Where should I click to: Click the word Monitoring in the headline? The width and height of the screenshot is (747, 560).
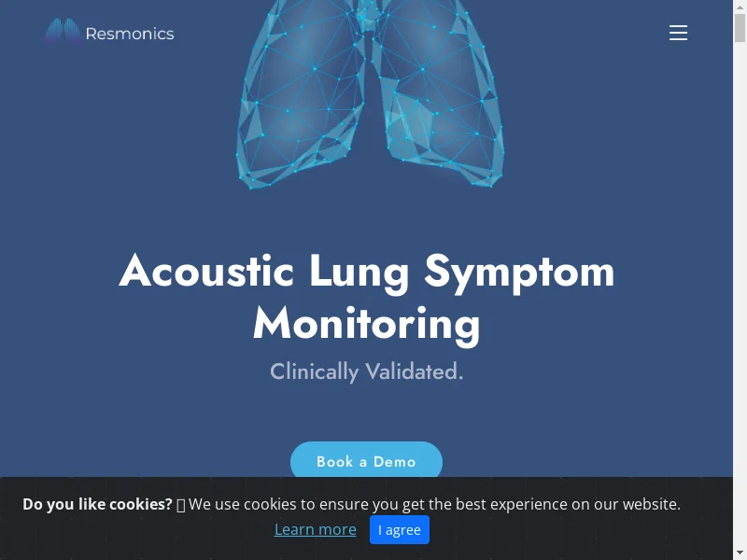(366, 325)
